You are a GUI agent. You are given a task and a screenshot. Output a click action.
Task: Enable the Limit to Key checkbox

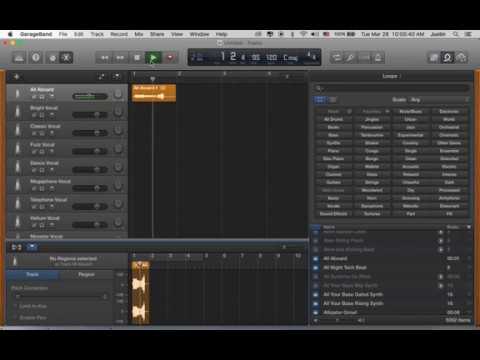click(x=15, y=306)
